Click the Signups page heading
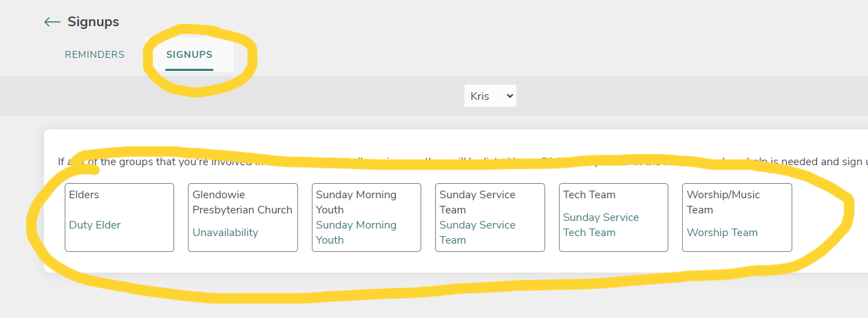 pyautogui.click(x=93, y=22)
